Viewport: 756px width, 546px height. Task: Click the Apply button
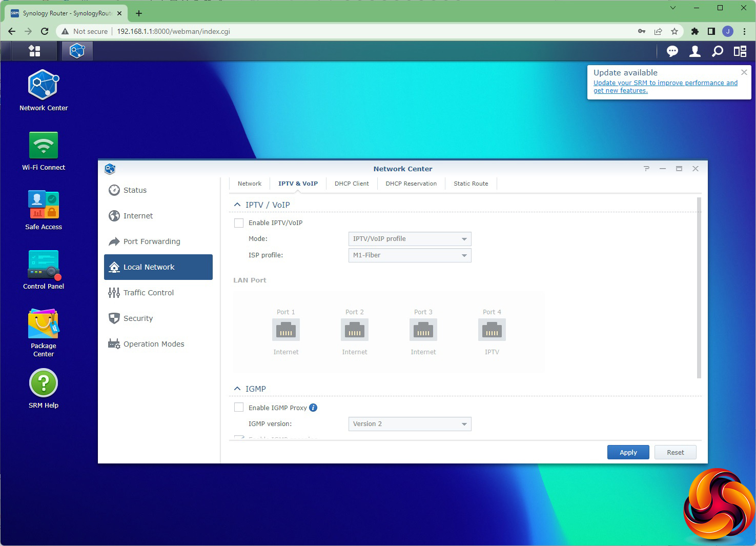(x=628, y=452)
